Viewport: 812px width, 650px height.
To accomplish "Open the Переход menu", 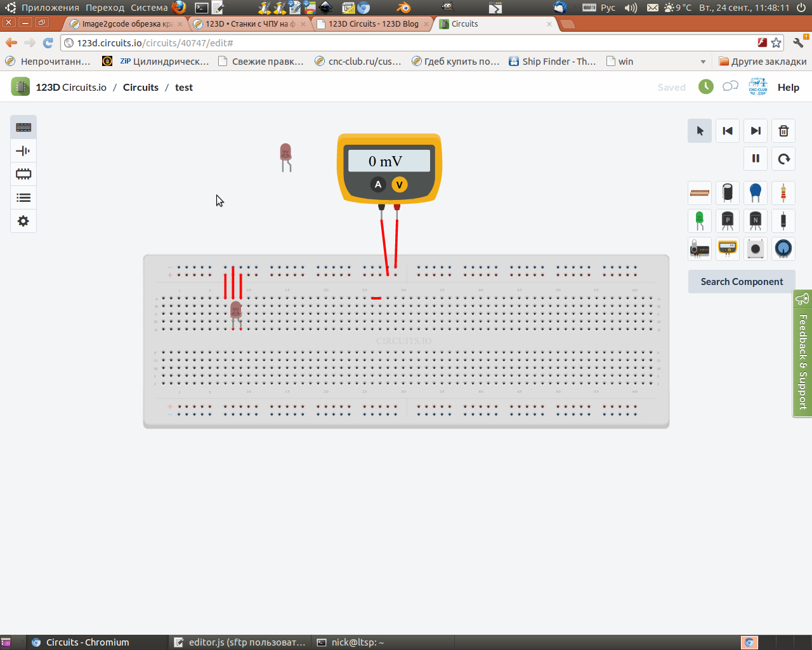I will [105, 8].
